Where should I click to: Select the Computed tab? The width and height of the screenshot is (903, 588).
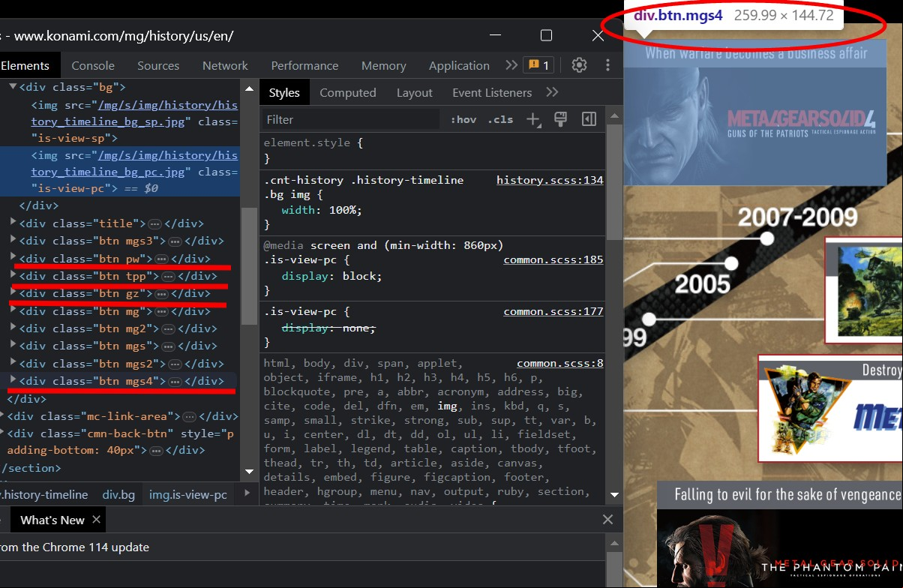pos(348,92)
